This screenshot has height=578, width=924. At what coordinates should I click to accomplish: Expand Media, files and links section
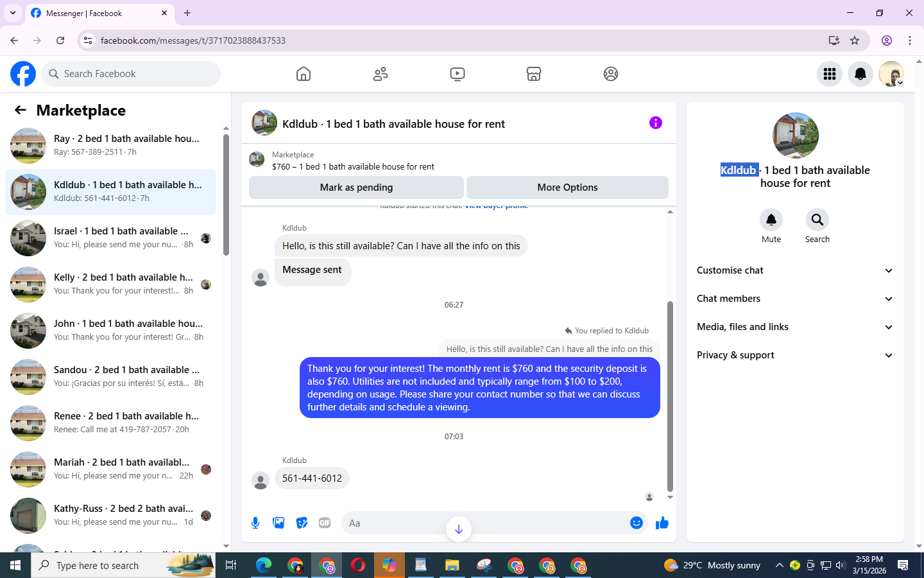(795, 327)
